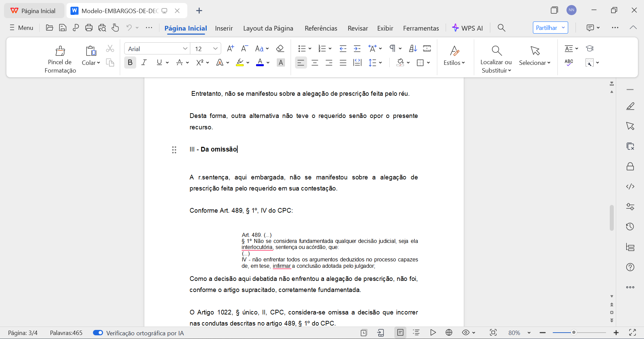
Task: Click the decrease indent icon
Action: pos(343,49)
